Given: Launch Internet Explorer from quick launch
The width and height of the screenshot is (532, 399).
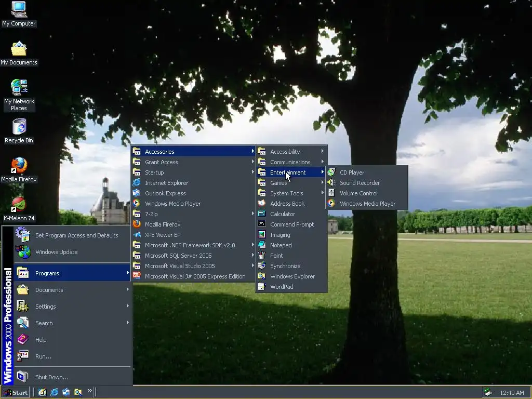Looking at the screenshot, I should (x=54, y=392).
